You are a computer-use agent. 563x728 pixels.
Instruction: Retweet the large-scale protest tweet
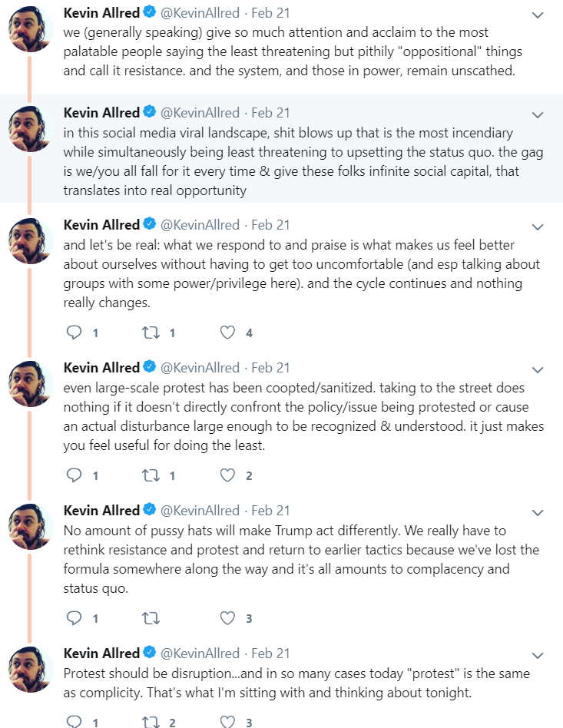click(151, 475)
